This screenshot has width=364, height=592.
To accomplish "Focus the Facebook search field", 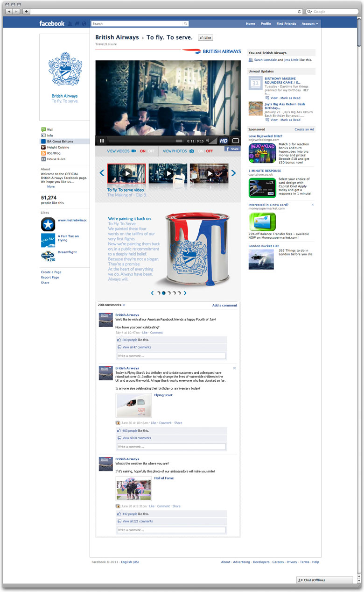I will [140, 23].
